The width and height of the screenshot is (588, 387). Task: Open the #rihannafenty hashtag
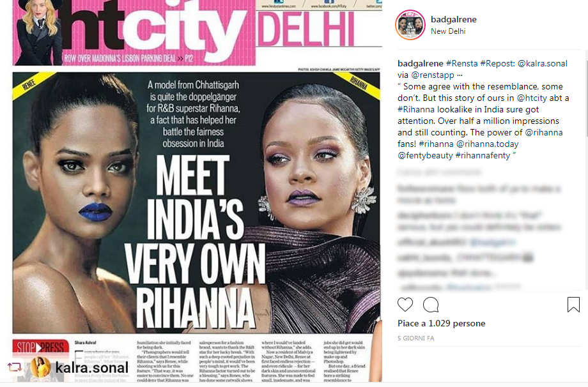(483, 155)
